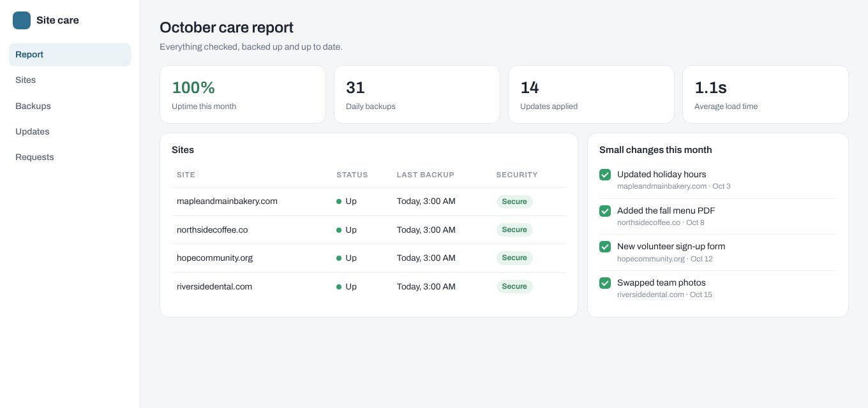Click the Site care logo icon
This screenshot has height=408, width=868.
coord(22,20)
